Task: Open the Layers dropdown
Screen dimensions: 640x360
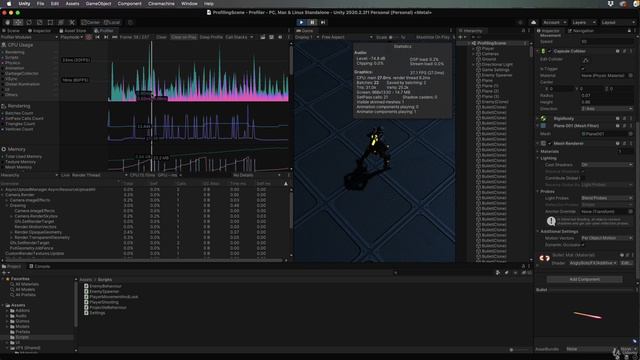Action: point(583,22)
